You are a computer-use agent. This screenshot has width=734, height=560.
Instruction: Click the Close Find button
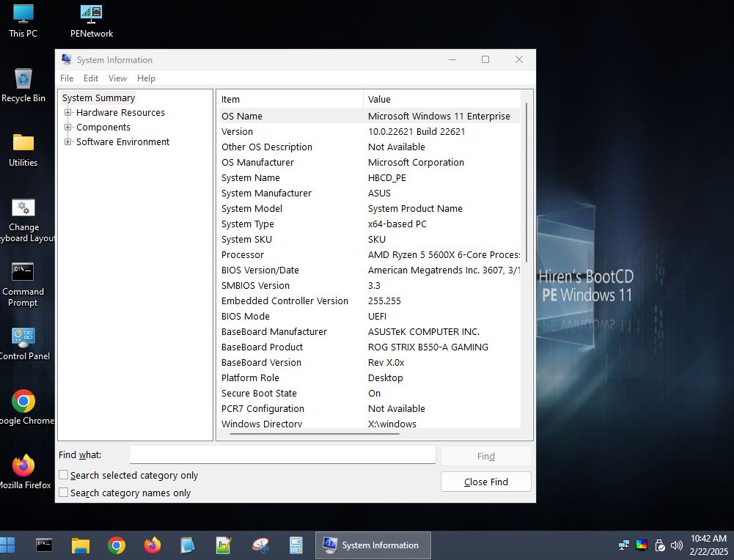click(x=486, y=482)
